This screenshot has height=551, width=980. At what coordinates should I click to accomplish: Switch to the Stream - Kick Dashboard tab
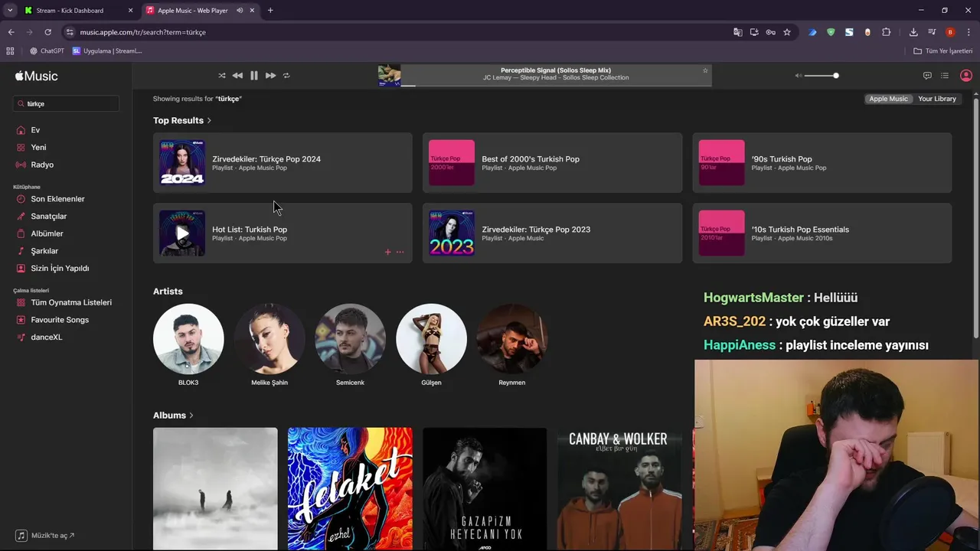pyautogui.click(x=78, y=11)
